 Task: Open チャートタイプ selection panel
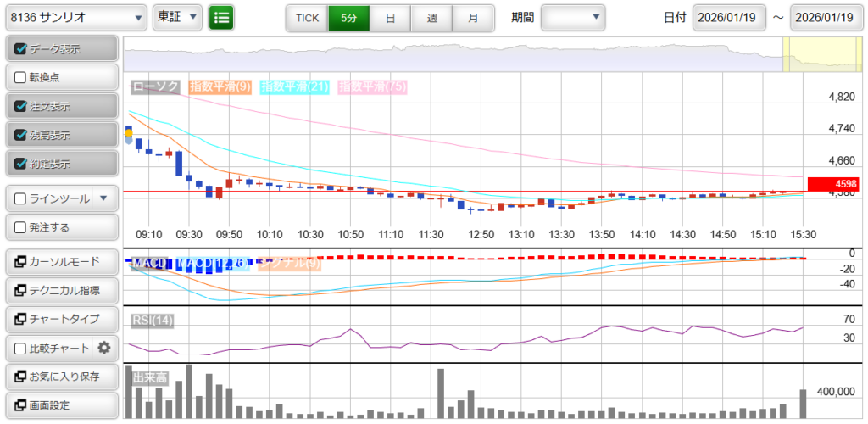[x=60, y=319]
